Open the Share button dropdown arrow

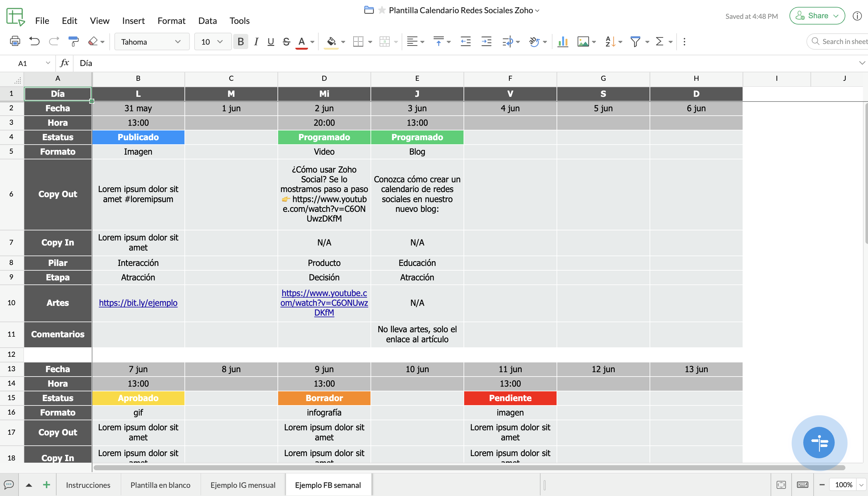pyautogui.click(x=836, y=16)
